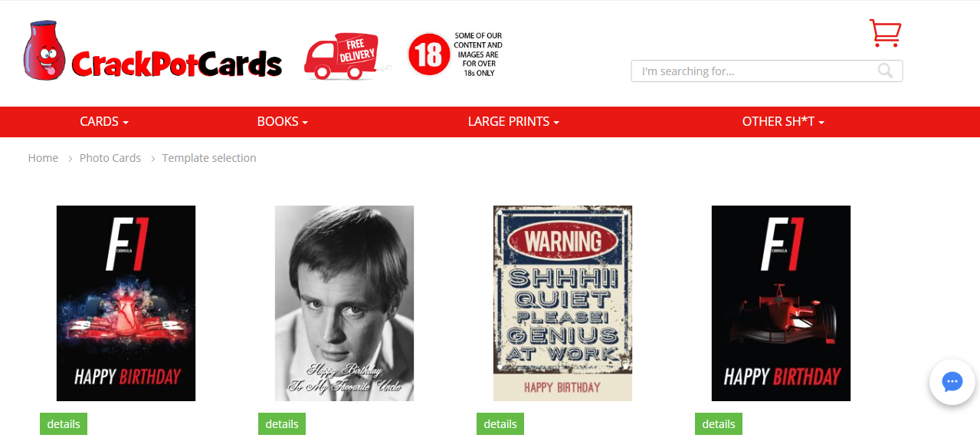Open the shopping cart icon
This screenshot has height=438, width=980.
pyautogui.click(x=885, y=33)
